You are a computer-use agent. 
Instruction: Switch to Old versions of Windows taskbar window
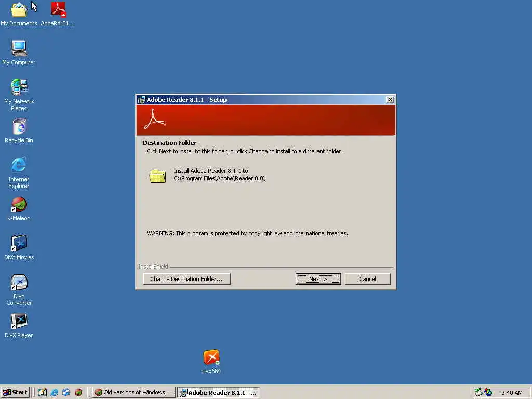point(134,392)
